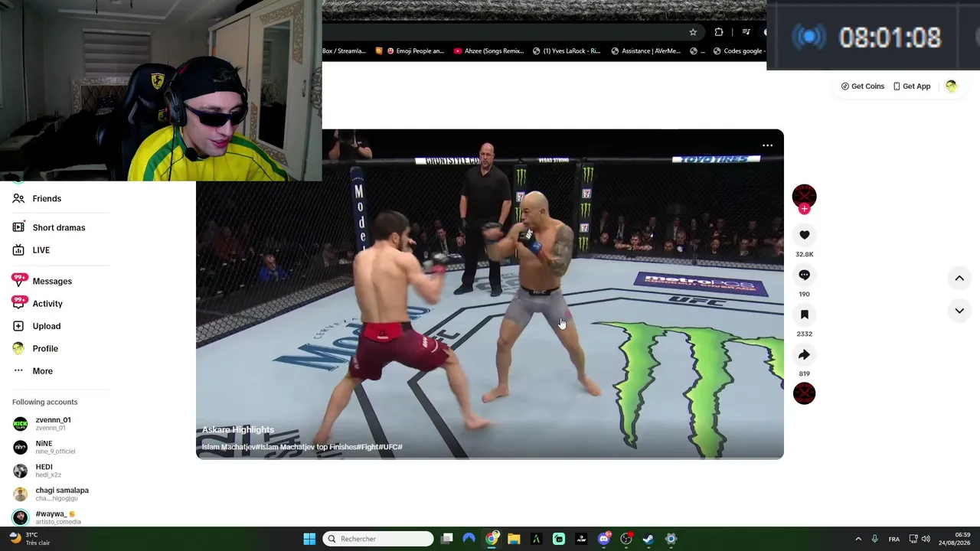The height and width of the screenshot is (551, 980).
Task: Show hidden system tray icons
Action: pyautogui.click(x=858, y=539)
